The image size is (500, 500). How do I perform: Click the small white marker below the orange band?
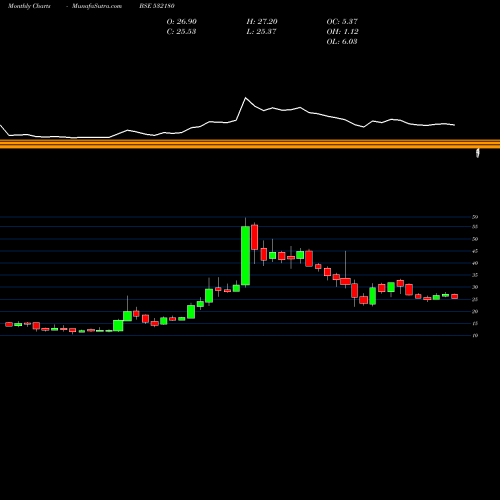478,153
